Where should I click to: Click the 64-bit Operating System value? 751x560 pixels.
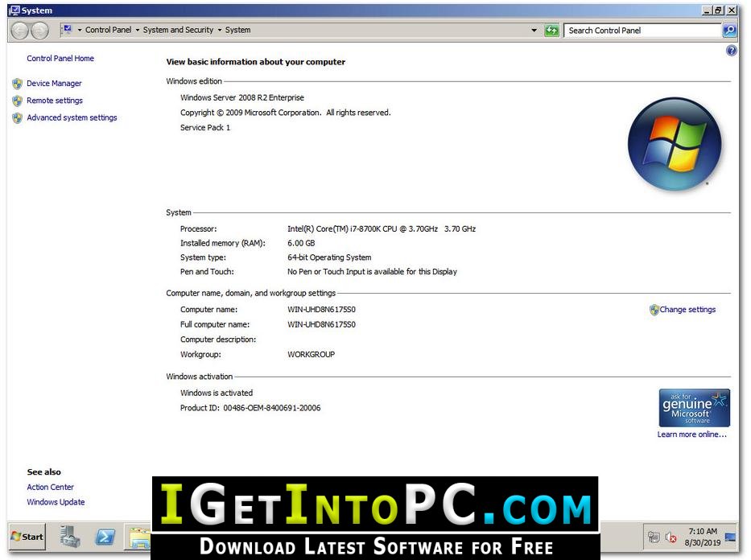pos(329,257)
